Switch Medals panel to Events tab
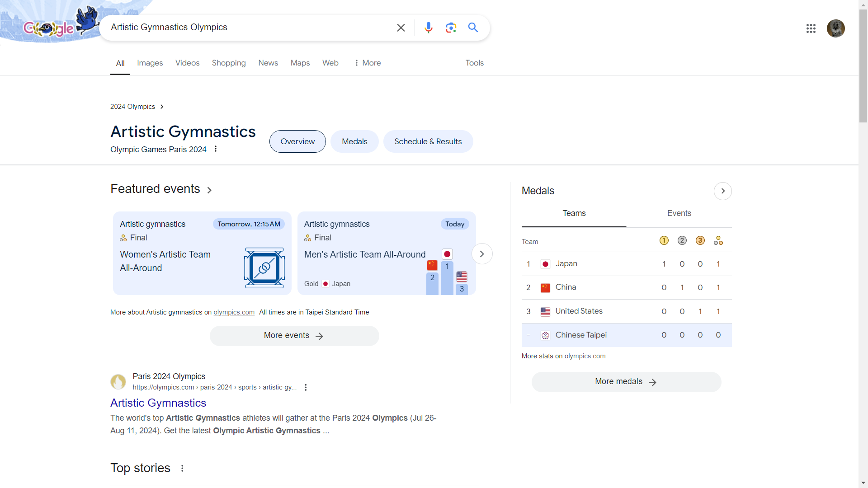This screenshot has width=868, height=488. click(679, 214)
